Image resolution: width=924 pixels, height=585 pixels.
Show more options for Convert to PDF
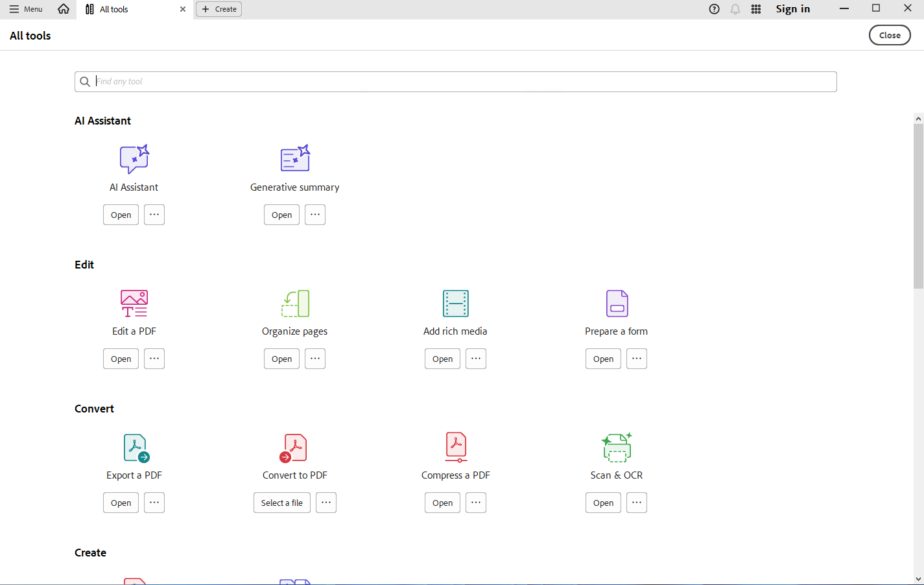[x=326, y=503]
